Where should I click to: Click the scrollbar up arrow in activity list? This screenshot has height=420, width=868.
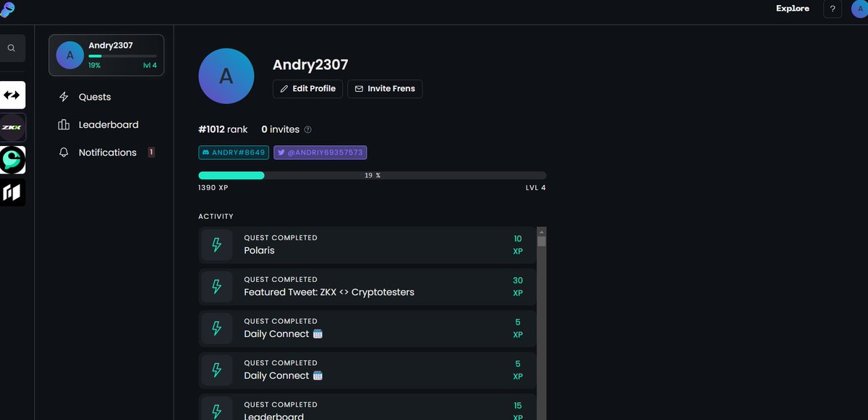(542, 231)
